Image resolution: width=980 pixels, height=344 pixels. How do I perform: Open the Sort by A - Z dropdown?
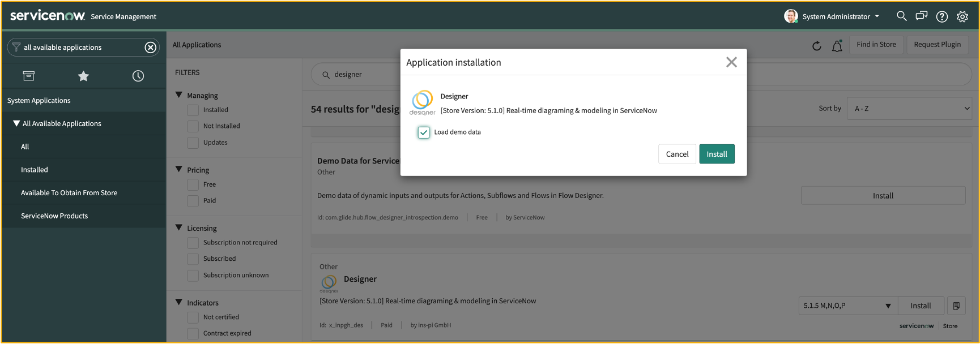(x=910, y=109)
